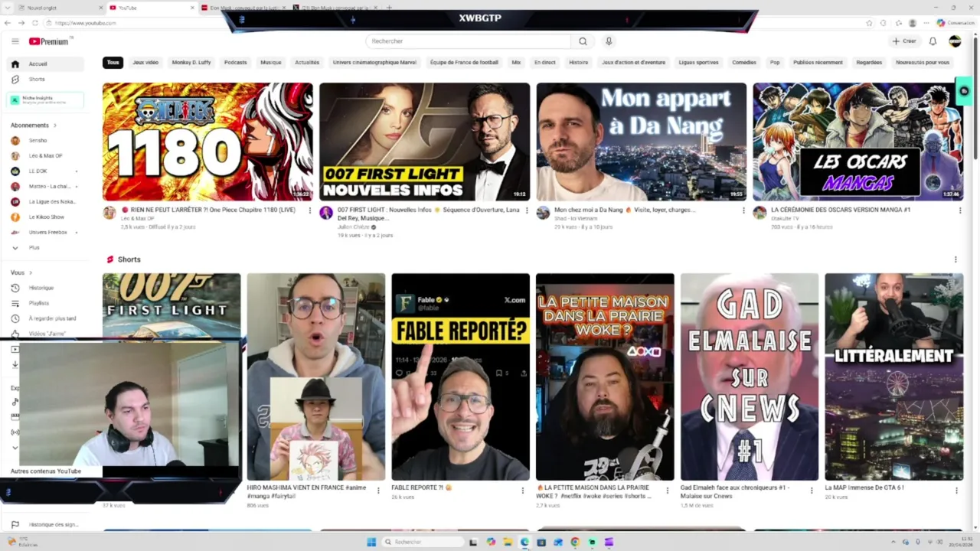The height and width of the screenshot is (551, 980).
Task: Open options for Oscars Manga video
Action: click(959, 210)
